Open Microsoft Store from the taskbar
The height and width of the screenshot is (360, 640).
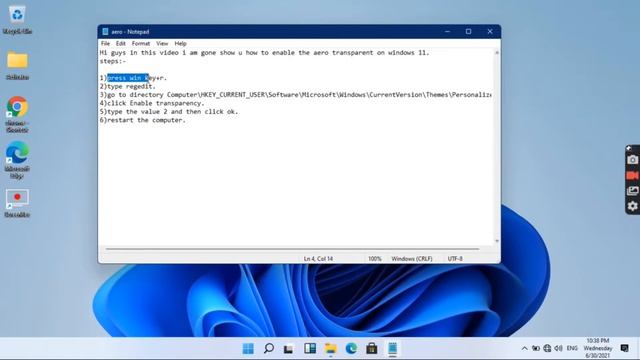(371, 348)
